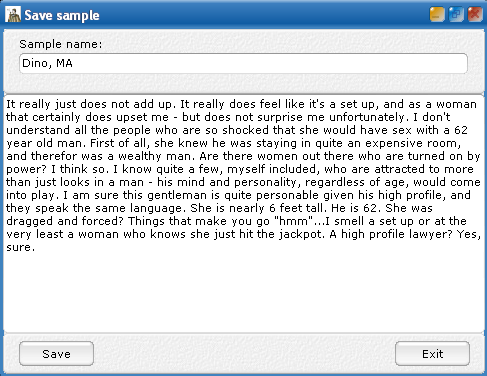Minimize the Save sample window

(x=437, y=15)
